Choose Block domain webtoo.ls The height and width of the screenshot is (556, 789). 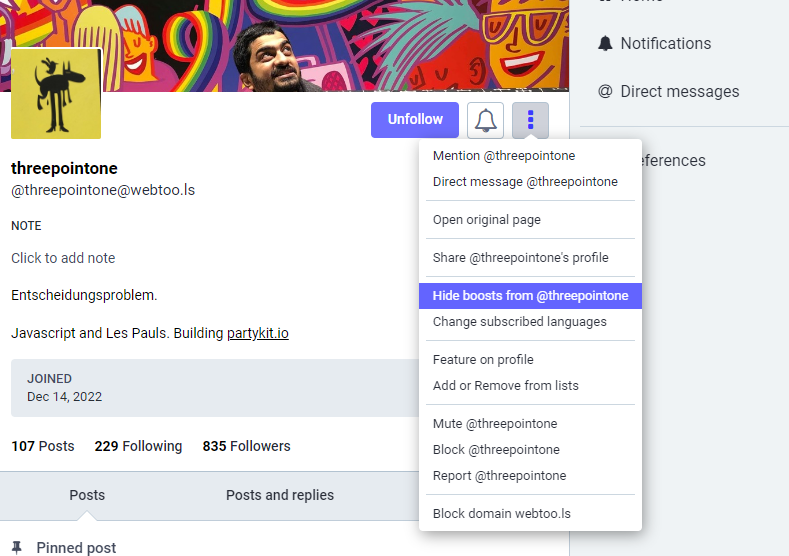(x=530, y=513)
